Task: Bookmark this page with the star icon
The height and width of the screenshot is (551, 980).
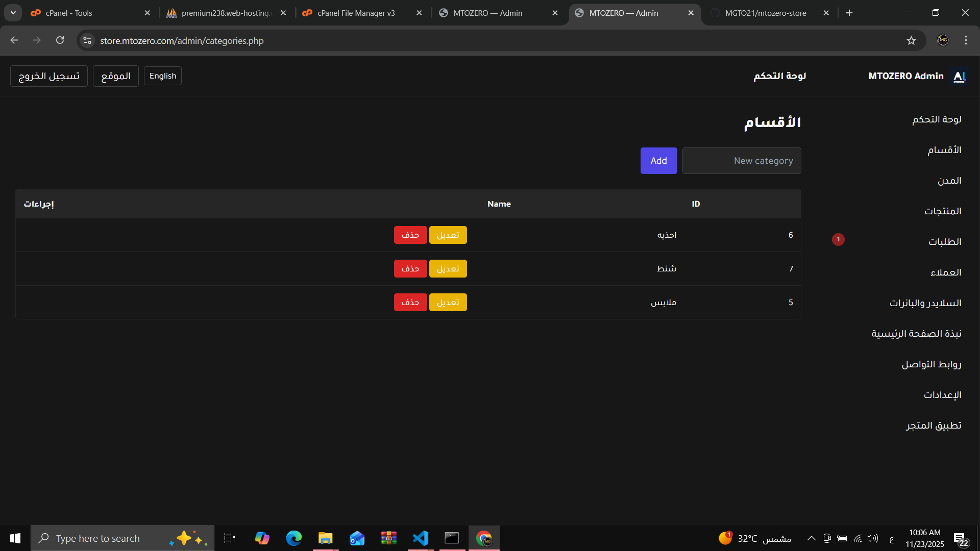Action: [911, 40]
